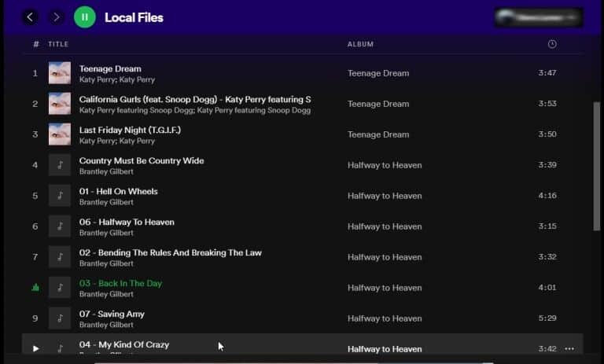Select 01 - Hell On Wheels title
This screenshot has width=604, height=364.
pyautogui.click(x=118, y=192)
